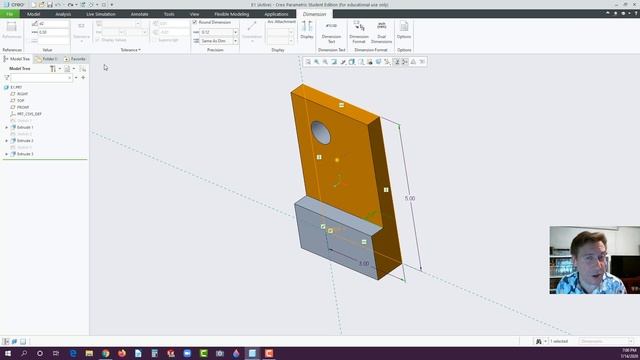The width and height of the screenshot is (640, 360).
Task: Click the Open file icon in quick access toolbar
Action: click(41, 4)
